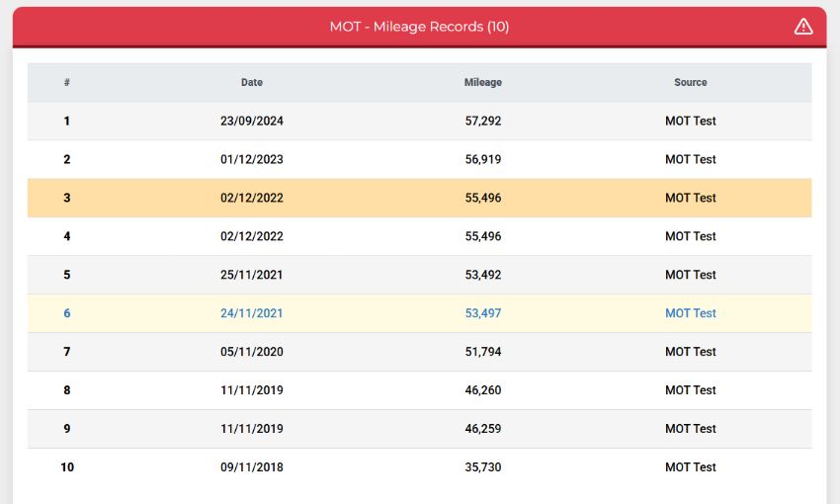Click mileage 55,496 in row 4

pyautogui.click(x=483, y=237)
